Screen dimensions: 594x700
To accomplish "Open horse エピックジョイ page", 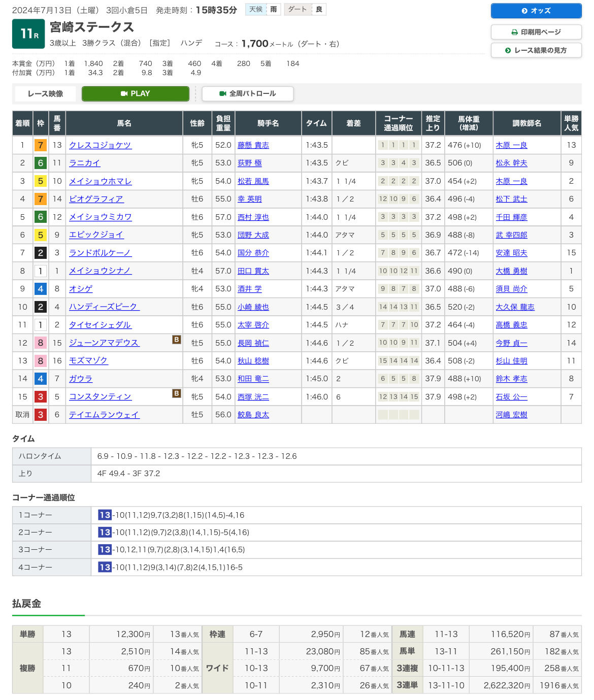I will click(96, 235).
